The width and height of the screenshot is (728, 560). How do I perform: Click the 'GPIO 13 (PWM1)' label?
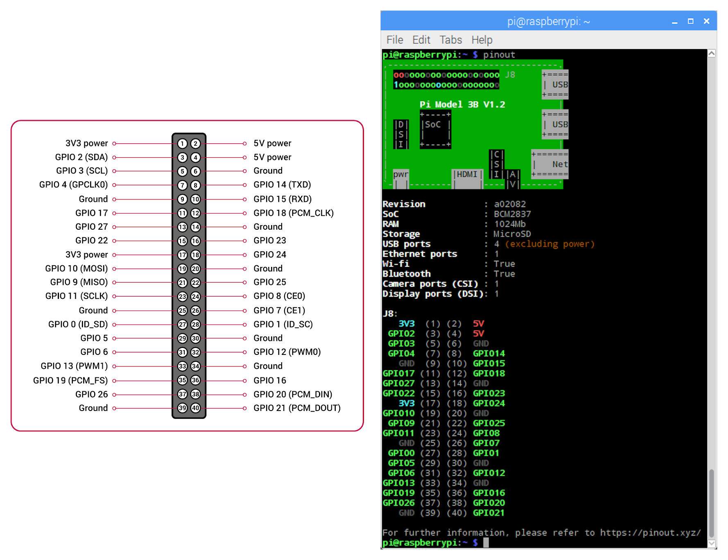pyautogui.click(x=74, y=366)
